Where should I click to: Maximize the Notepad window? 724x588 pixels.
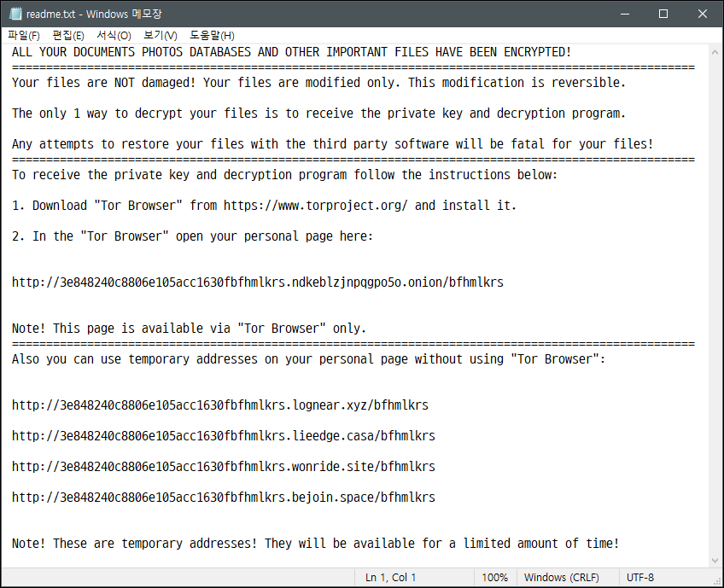663,14
